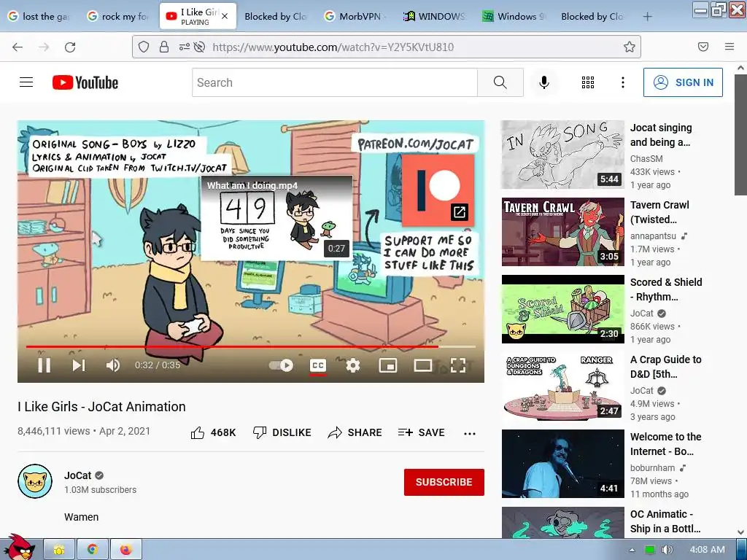Open more actions ellipsis under video

(x=470, y=433)
